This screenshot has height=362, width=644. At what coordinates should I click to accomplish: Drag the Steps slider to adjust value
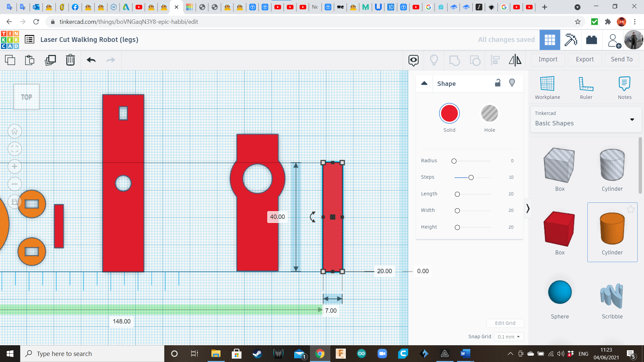tap(471, 177)
